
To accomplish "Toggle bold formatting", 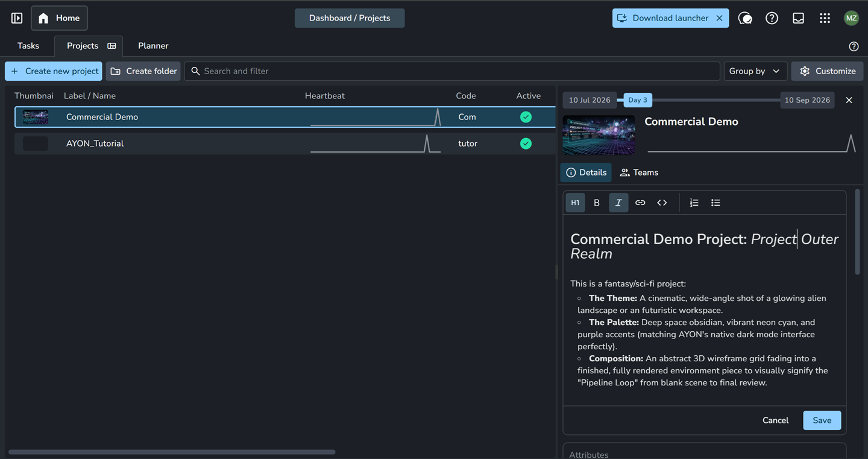I will [597, 203].
